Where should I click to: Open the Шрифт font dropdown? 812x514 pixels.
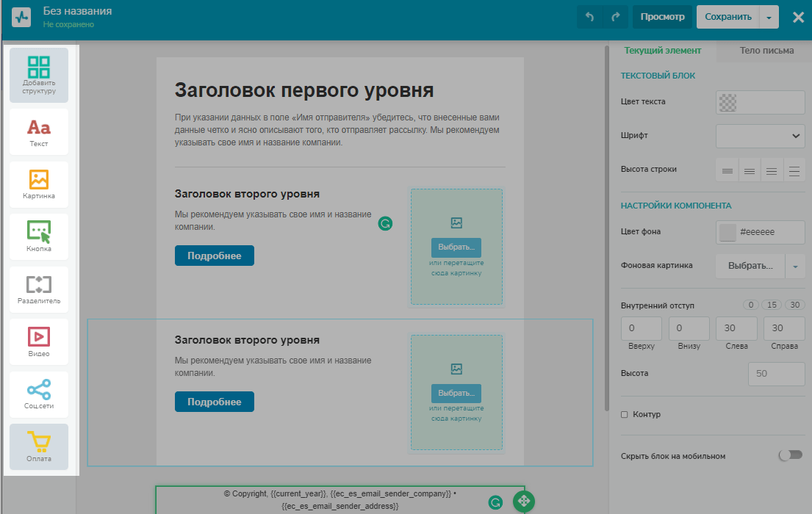[760, 136]
